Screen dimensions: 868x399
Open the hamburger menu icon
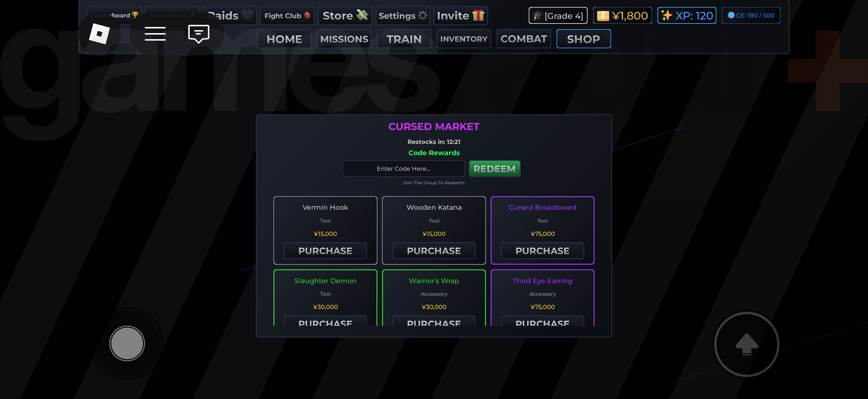[x=155, y=34]
